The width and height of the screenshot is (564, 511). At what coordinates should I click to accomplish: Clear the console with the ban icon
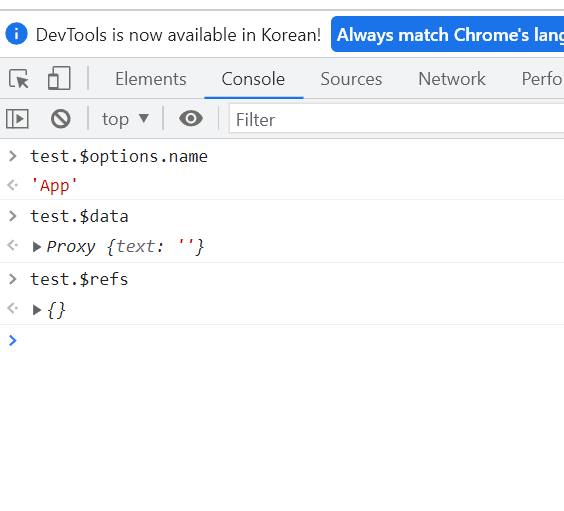61,119
